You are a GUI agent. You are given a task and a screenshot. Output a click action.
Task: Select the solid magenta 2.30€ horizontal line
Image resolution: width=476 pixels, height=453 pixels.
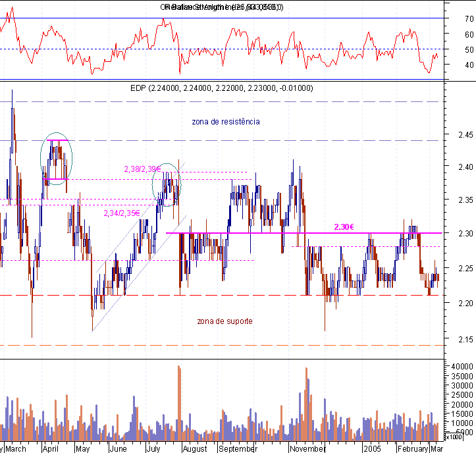pyautogui.click(x=304, y=233)
